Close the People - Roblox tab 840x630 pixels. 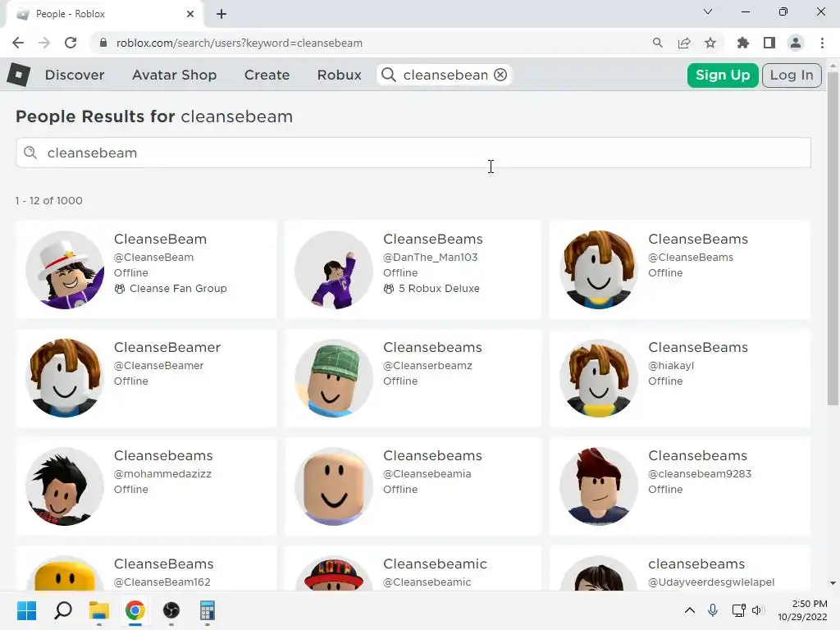[190, 14]
